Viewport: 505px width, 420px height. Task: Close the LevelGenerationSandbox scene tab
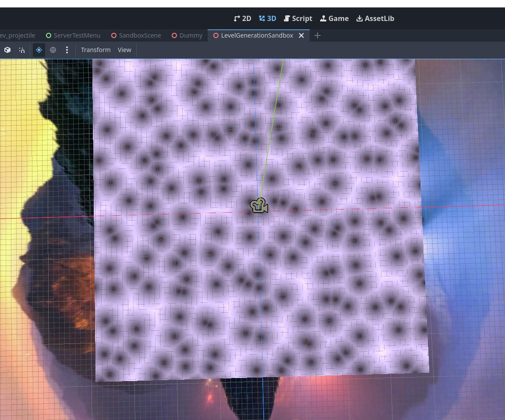pyautogui.click(x=301, y=35)
